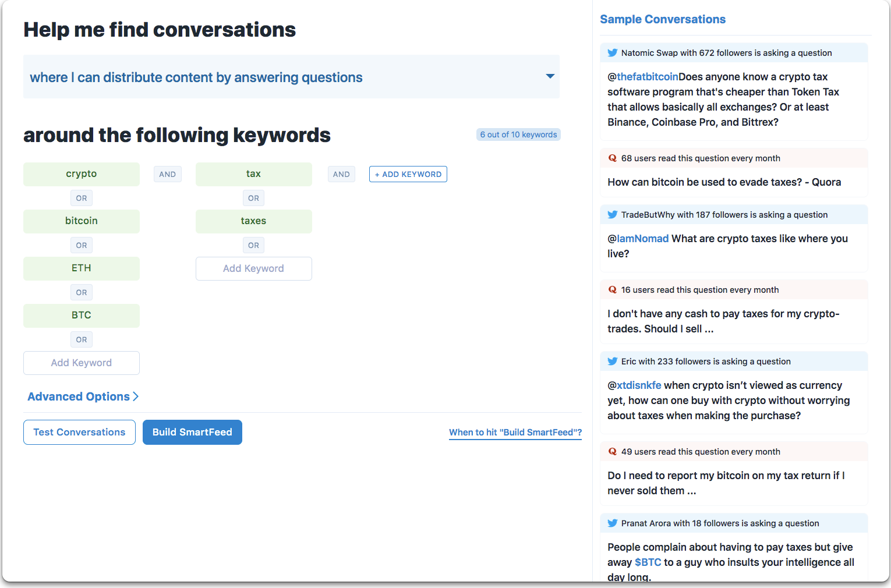
Task: Click the $BTC cashtag link
Action: click(648, 562)
